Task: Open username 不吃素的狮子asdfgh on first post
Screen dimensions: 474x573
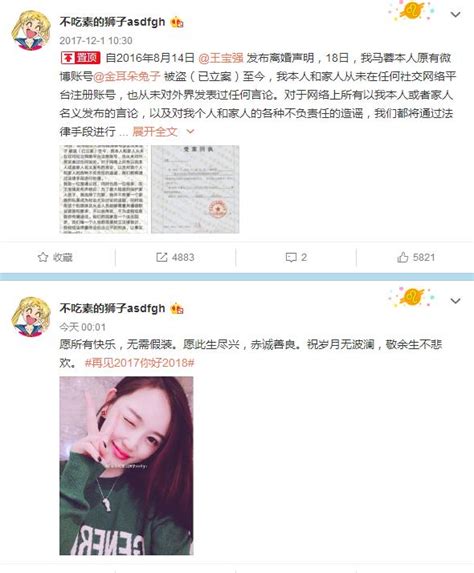Action: click(112, 22)
